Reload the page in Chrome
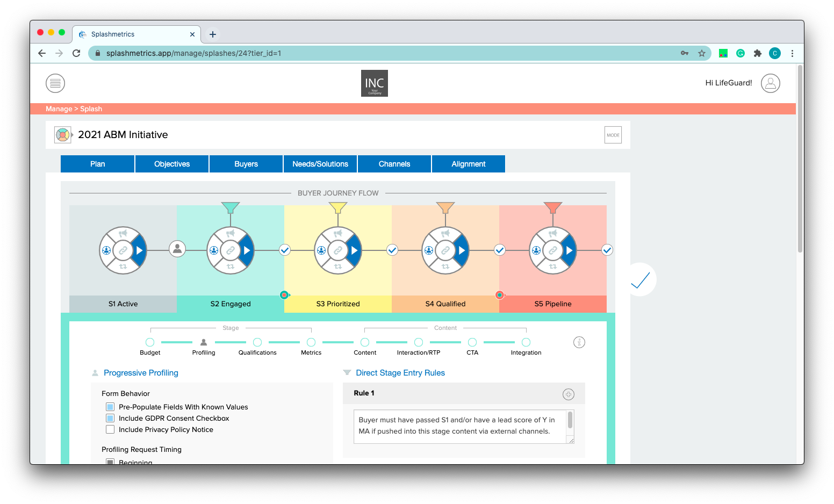Image resolution: width=834 pixels, height=504 pixels. click(x=76, y=53)
